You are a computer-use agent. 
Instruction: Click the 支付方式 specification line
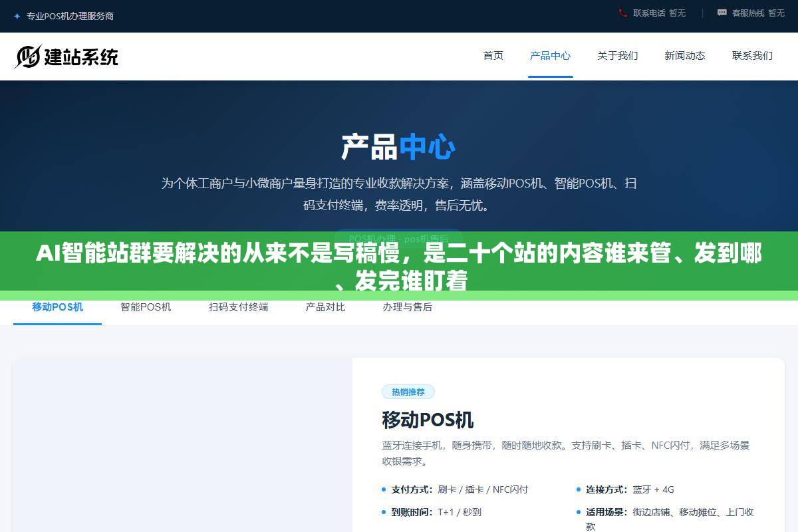click(460, 489)
